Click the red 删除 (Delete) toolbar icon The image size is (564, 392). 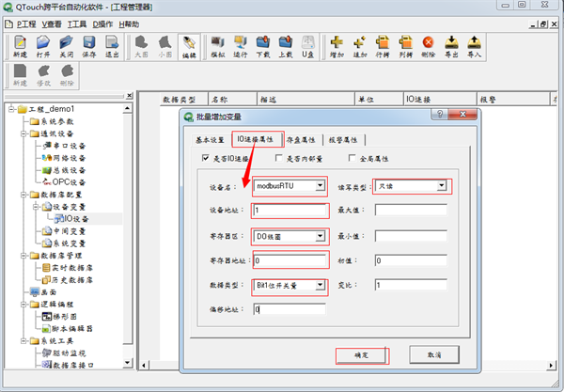(429, 46)
